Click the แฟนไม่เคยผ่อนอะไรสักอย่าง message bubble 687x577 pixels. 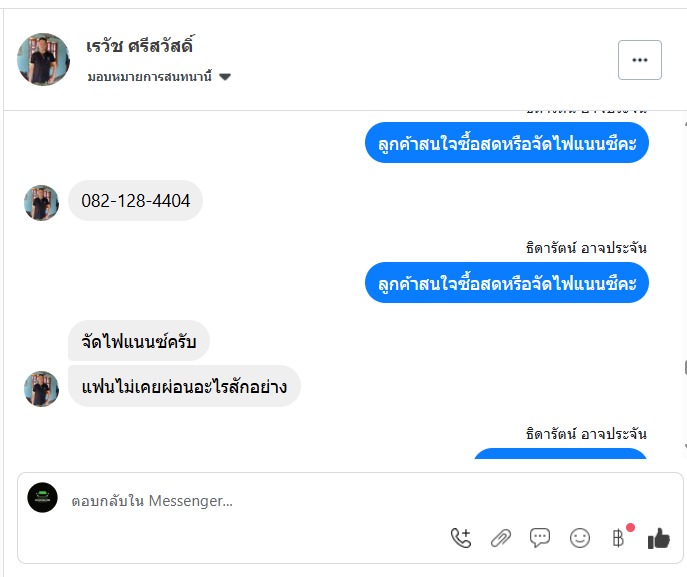pyautogui.click(x=184, y=386)
